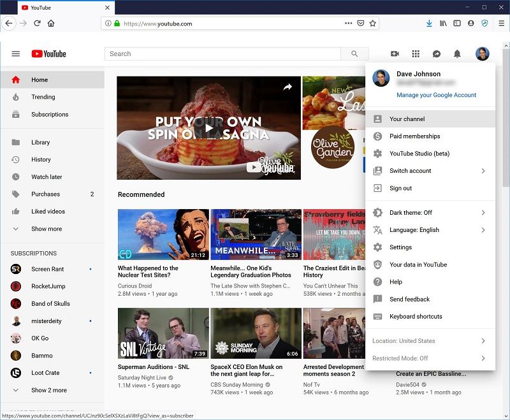
Task: Click the shield extension icon
Action: click(484, 23)
